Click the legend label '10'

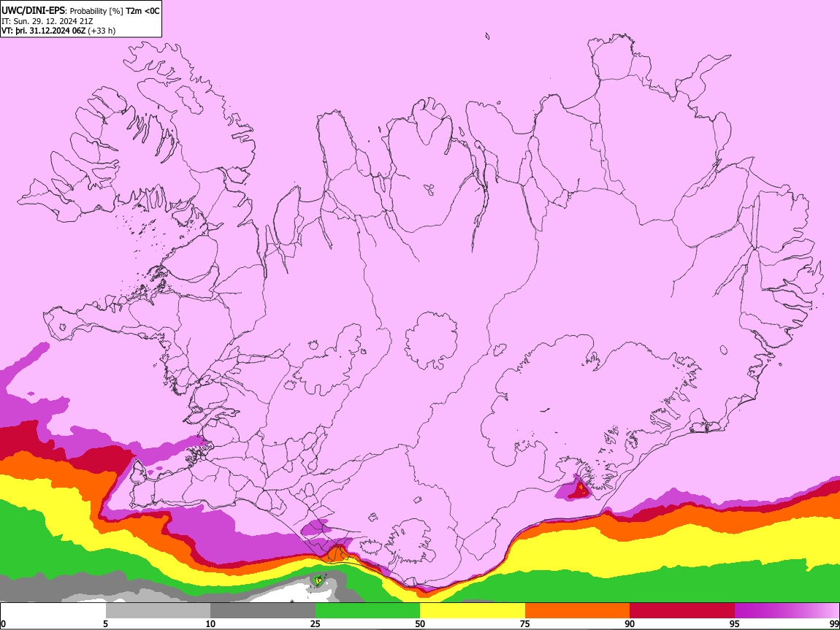pyautogui.click(x=210, y=624)
